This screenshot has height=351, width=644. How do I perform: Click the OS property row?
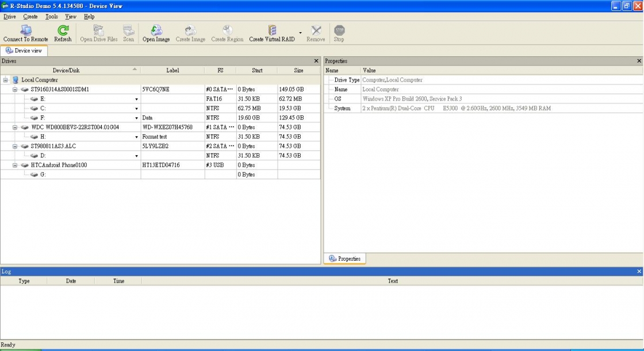pos(484,99)
